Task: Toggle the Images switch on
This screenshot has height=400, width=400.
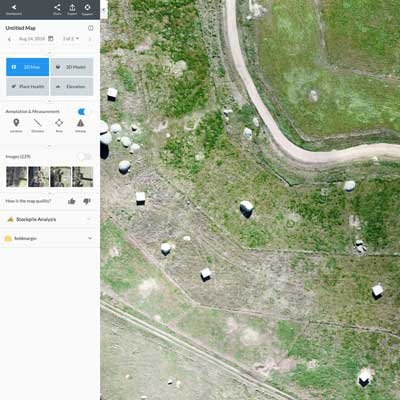Action: (84, 156)
